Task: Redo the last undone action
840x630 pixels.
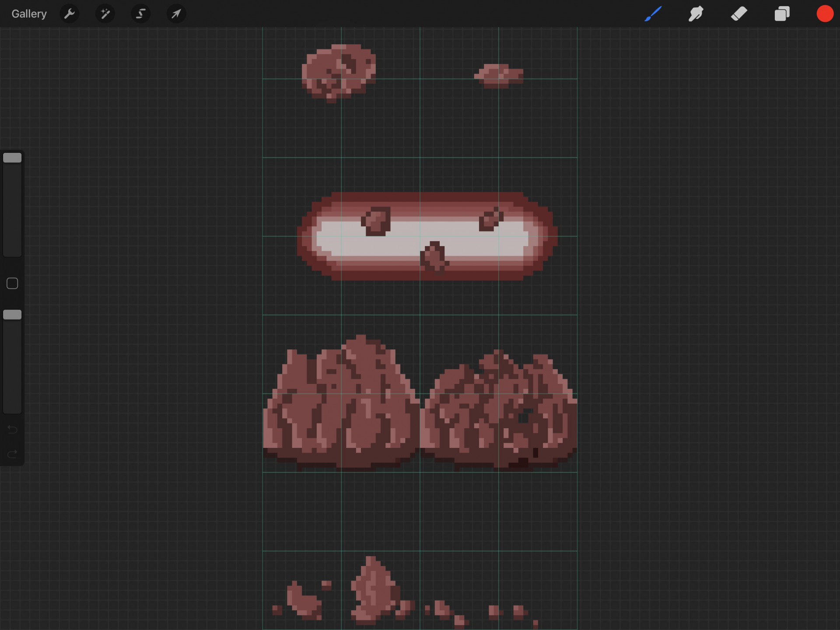Action: click(x=12, y=454)
